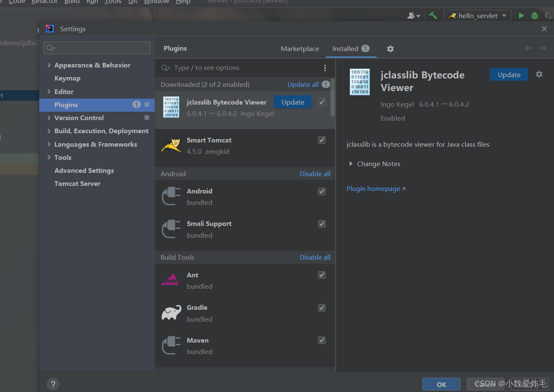
Task: Open the Plugin homepage link
Action: pos(376,188)
